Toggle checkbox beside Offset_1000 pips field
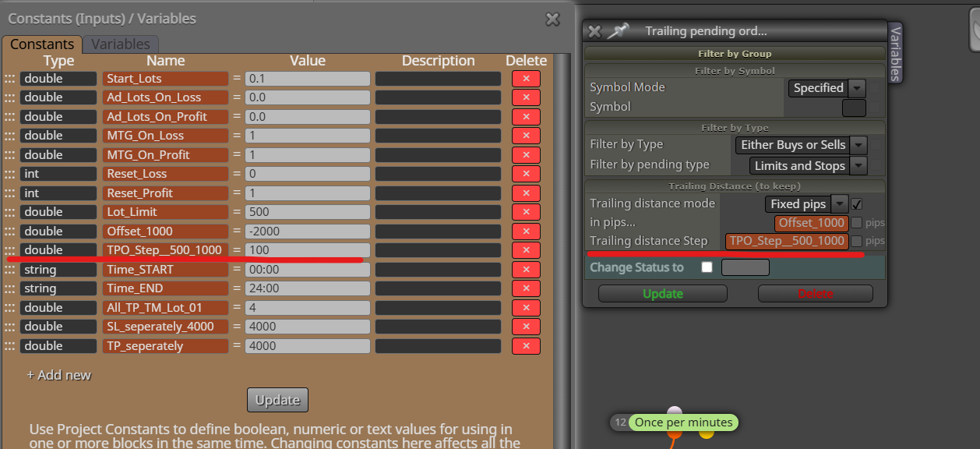 [857, 223]
